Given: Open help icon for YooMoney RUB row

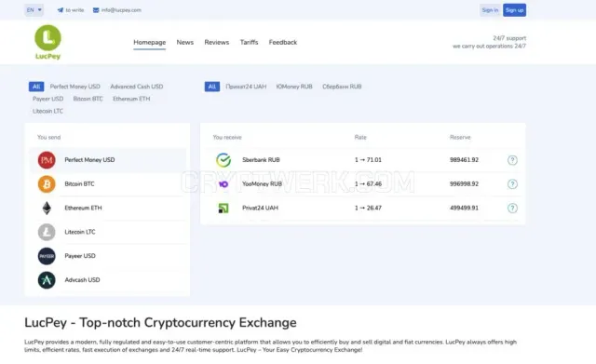Looking at the screenshot, I should (512, 184).
